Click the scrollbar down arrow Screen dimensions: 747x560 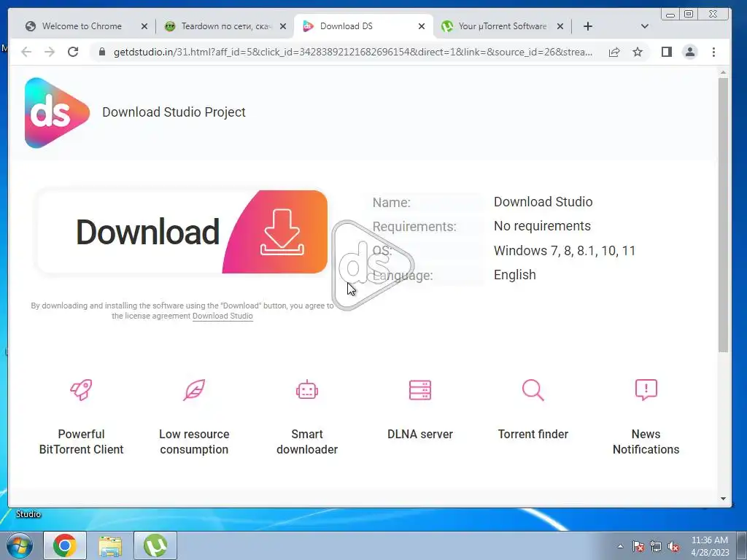723,499
